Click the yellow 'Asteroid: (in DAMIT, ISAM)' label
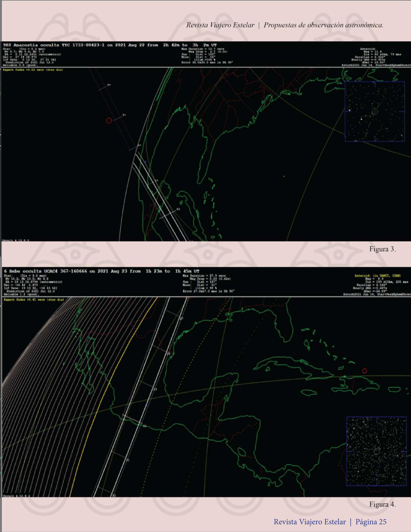The height and width of the screenshot is (532, 411). (x=378, y=276)
